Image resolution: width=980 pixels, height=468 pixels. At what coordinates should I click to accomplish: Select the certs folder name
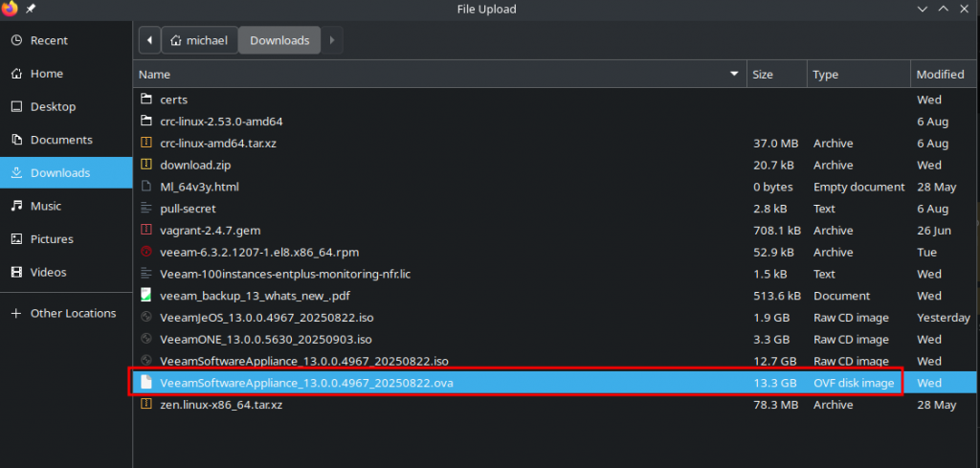(174, 100)
